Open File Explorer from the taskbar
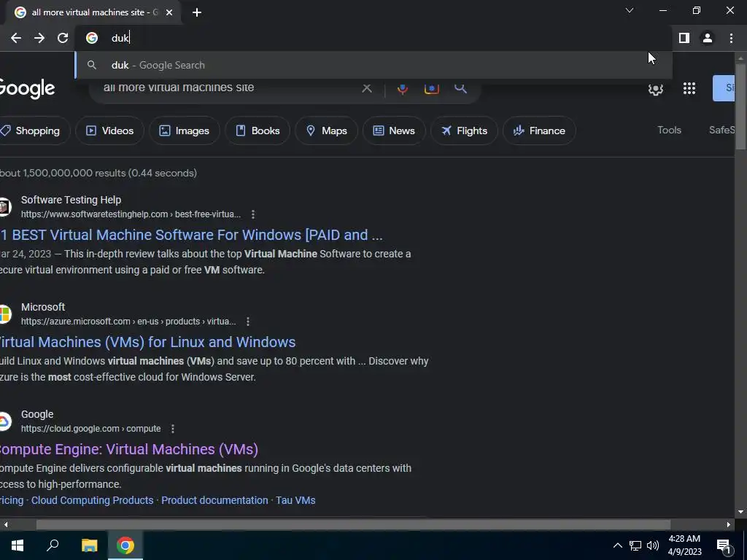747x560 pixels. (89, 545)
